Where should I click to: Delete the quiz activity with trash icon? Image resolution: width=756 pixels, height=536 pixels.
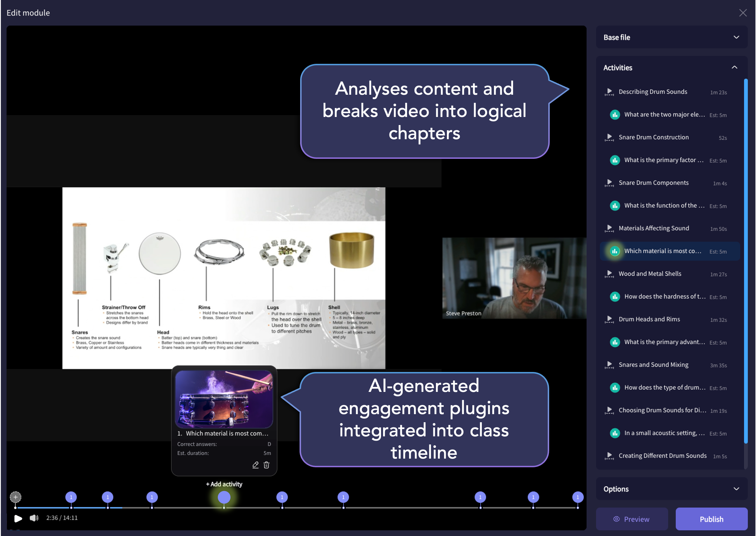coord(266,465)
